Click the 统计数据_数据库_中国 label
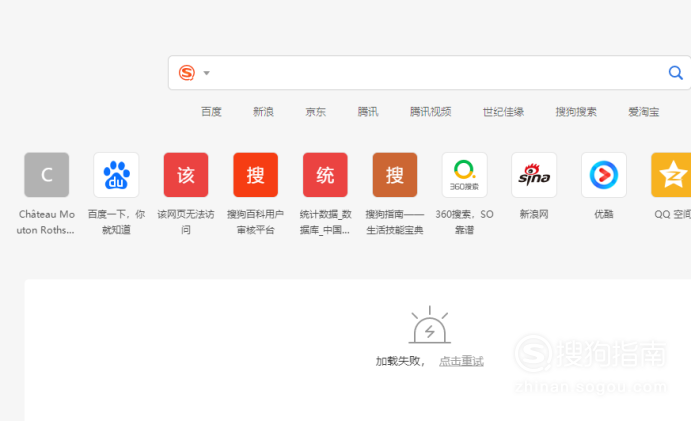This screenshot has height=421, width=691. [325, 222]
